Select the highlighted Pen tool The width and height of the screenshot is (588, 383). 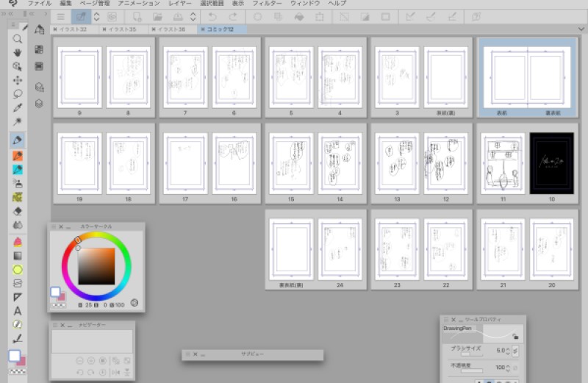17,140
